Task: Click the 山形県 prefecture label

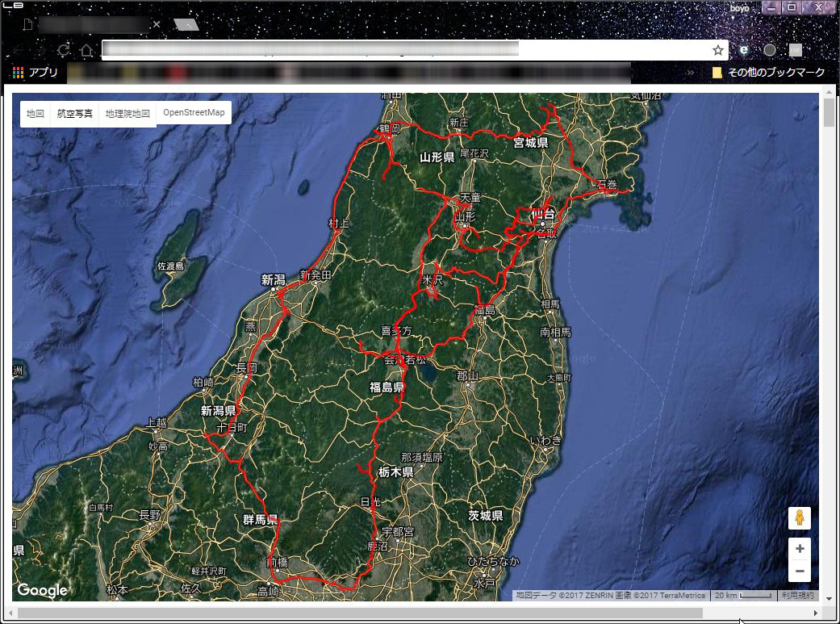Action: 437,157
